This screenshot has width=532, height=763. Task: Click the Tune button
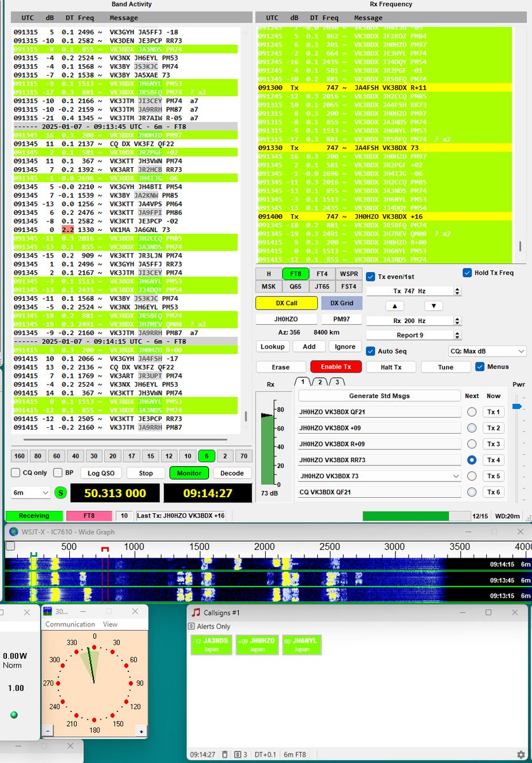pyautogui.click(x=446, y=367)
